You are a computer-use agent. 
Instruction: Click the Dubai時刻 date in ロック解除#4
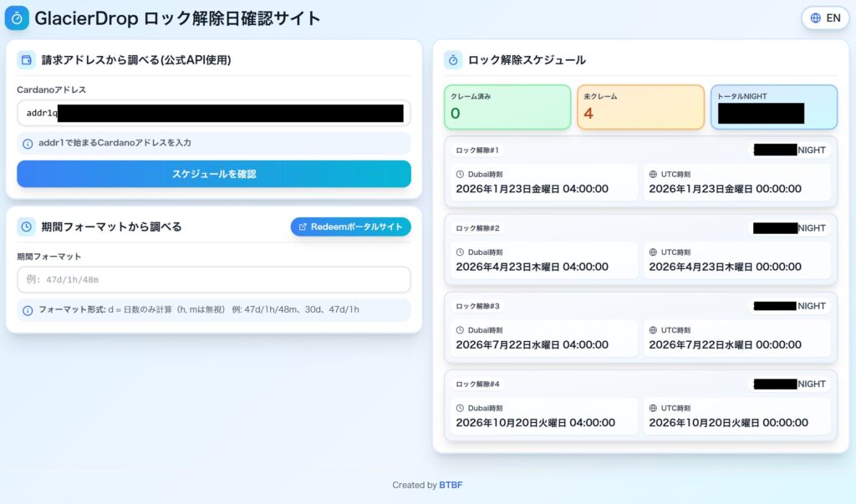[x=535, y=422]
